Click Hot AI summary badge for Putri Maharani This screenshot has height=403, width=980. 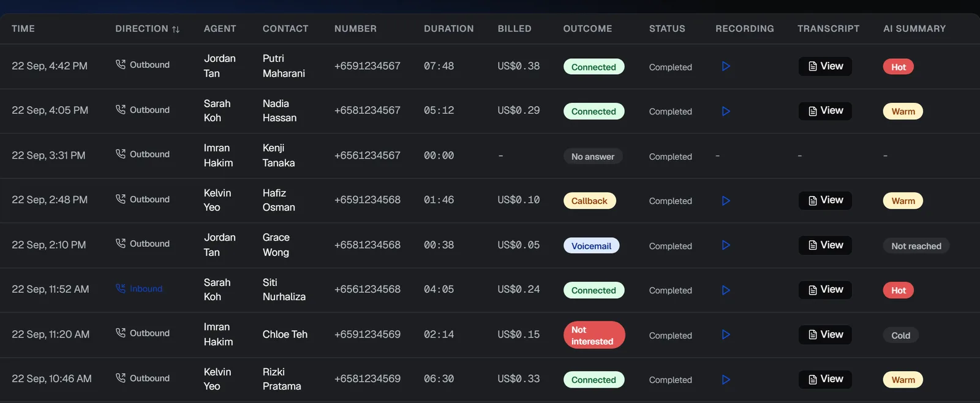[x=899, y=67]
